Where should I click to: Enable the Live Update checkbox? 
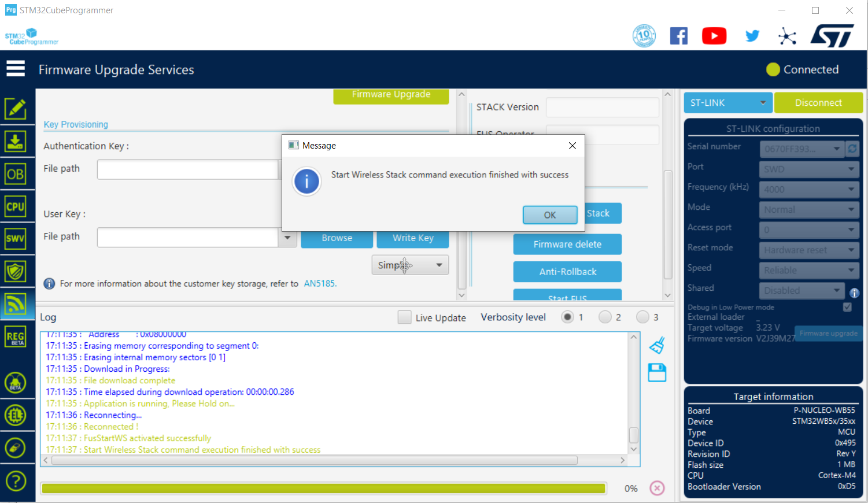coord(404,317)
